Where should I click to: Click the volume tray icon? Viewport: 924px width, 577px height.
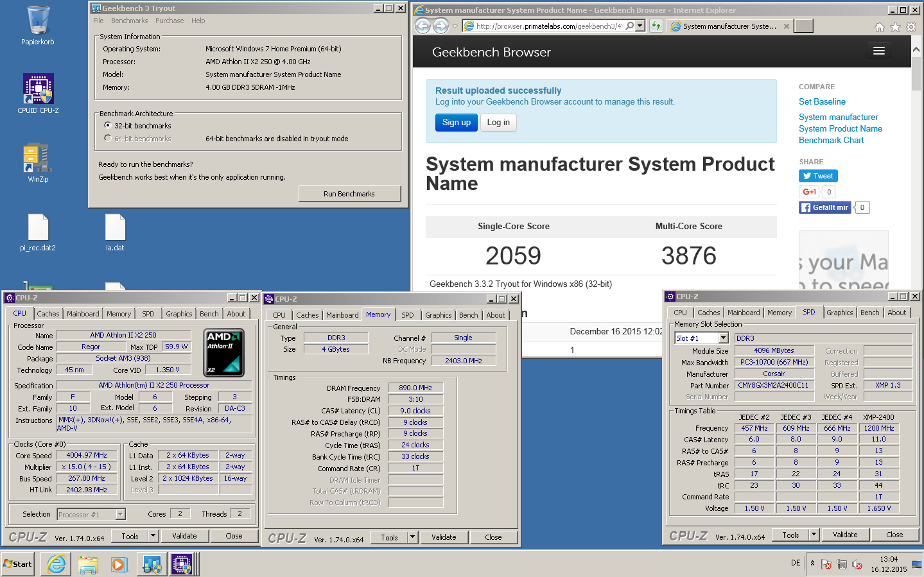[x=857, y=565]
